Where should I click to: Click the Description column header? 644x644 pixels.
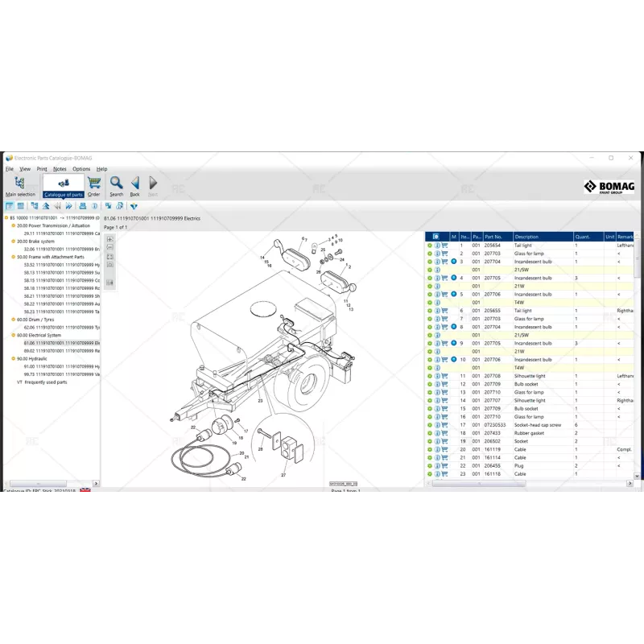click(x=529, y=237)
